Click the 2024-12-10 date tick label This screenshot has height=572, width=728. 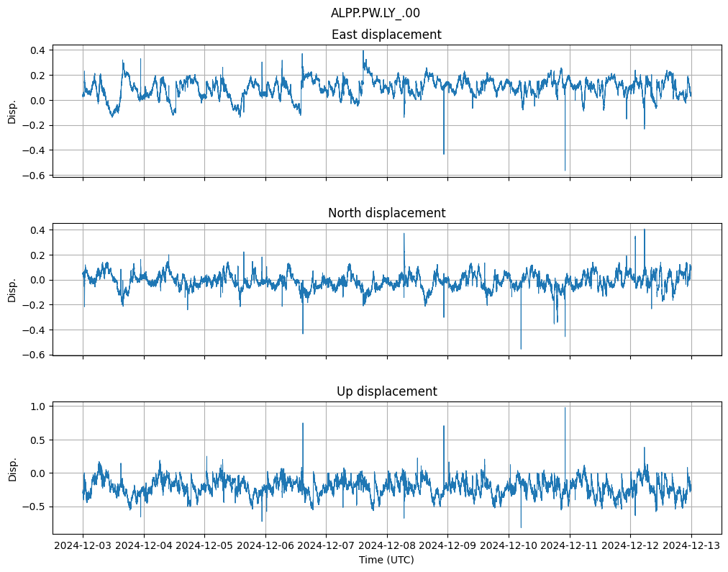(x=509, y=546)
